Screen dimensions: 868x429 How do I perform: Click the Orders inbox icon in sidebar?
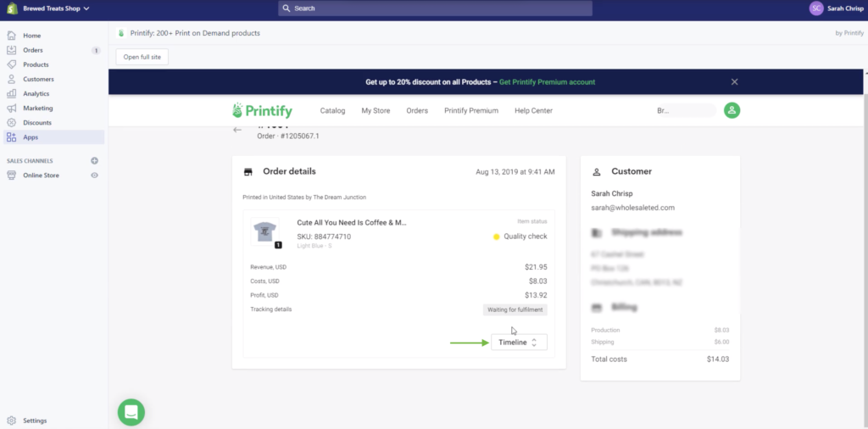click(11, 50)
